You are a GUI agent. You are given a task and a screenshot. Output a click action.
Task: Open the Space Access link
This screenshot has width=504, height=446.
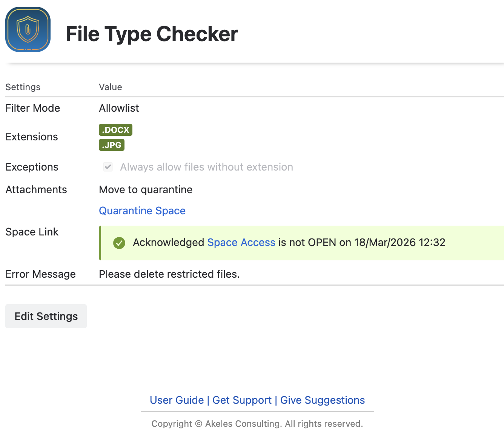[x=241, y=242]
